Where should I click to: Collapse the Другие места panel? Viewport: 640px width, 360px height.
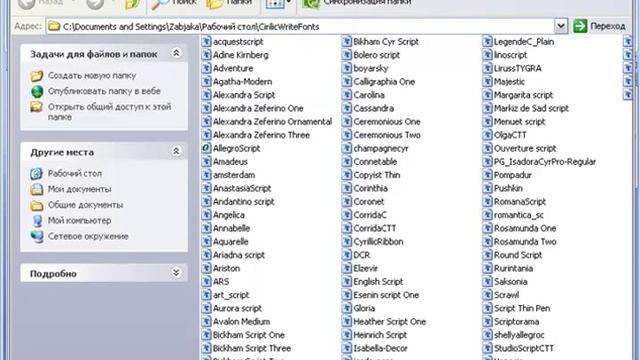[x=176, y=151]
